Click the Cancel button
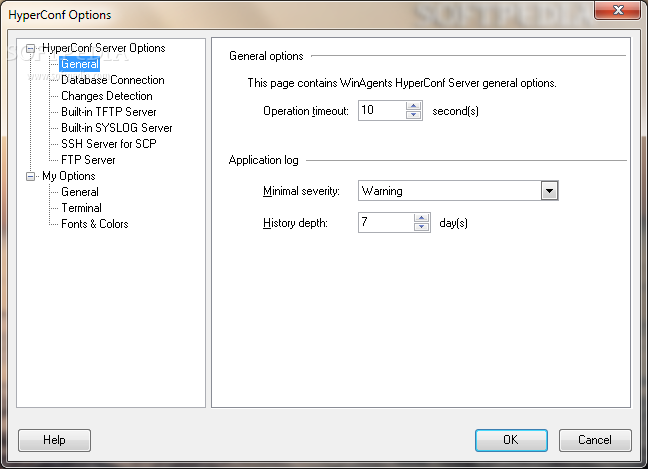 click(x=595, y=440)
